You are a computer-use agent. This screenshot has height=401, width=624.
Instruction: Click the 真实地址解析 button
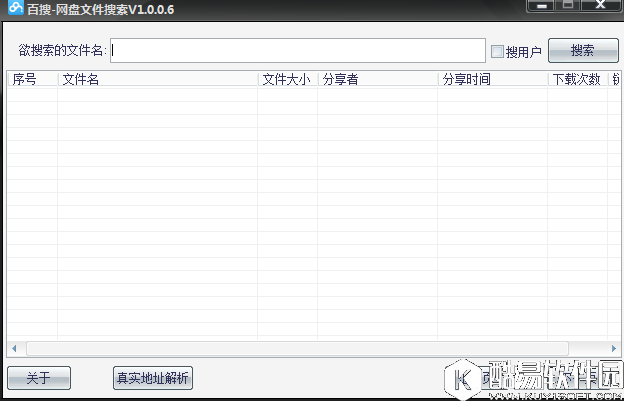153,378
